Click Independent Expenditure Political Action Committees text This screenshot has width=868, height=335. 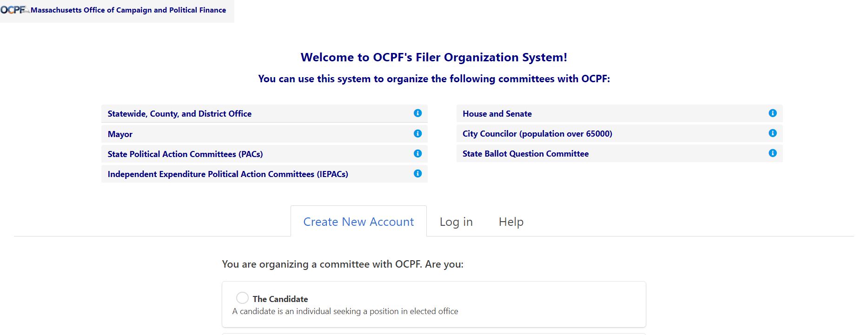tap(228, 174)
